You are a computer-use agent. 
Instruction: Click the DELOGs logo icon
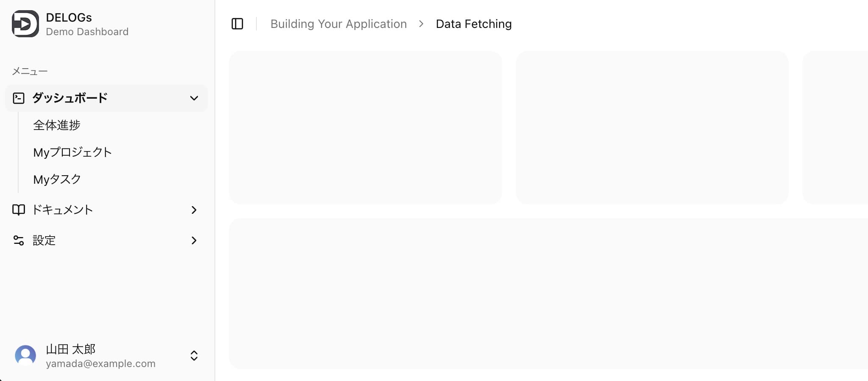[x=25, y=24]
